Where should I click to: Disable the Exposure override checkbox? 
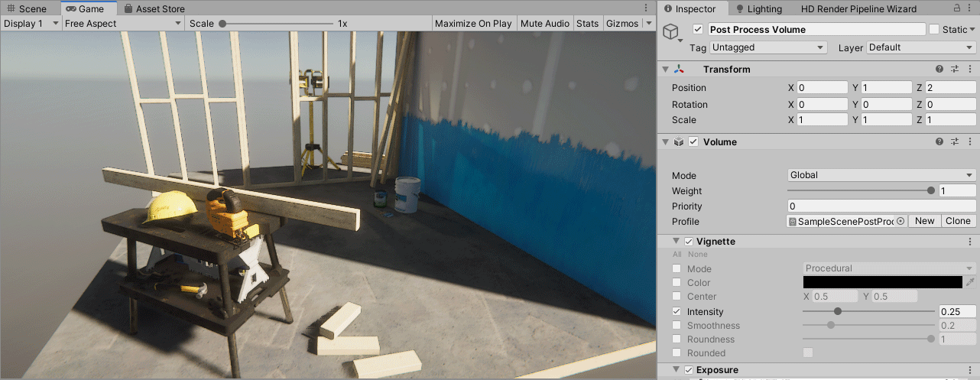(689, 370)
